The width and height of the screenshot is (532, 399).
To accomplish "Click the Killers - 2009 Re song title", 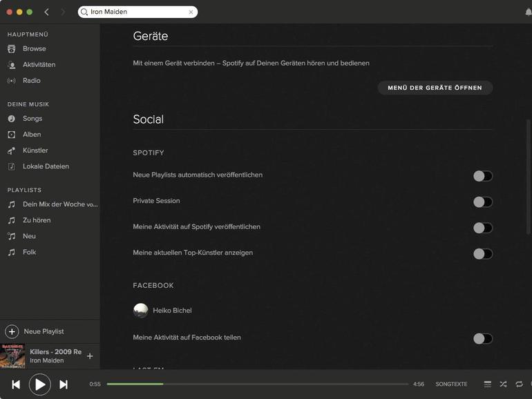I will click(x=56, y=352).
